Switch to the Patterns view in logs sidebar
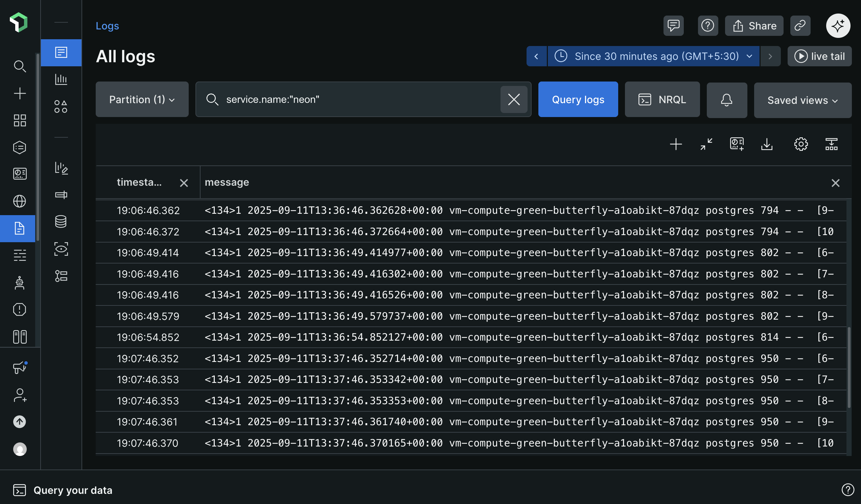The height and width of the screenshot is (504, 861). [x=61, y=106]
